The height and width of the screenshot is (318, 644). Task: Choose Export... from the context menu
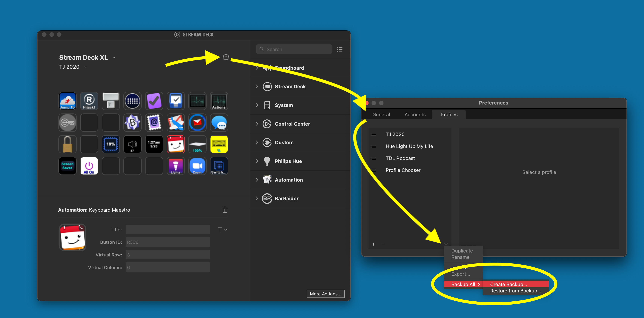coord(461,274)
